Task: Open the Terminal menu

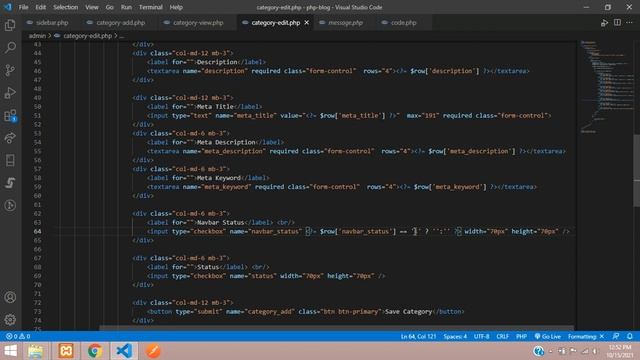Action: [x=151, y=7]
